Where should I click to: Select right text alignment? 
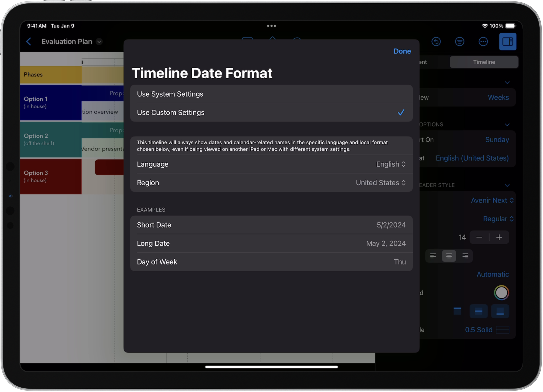[x=465, y=256]
